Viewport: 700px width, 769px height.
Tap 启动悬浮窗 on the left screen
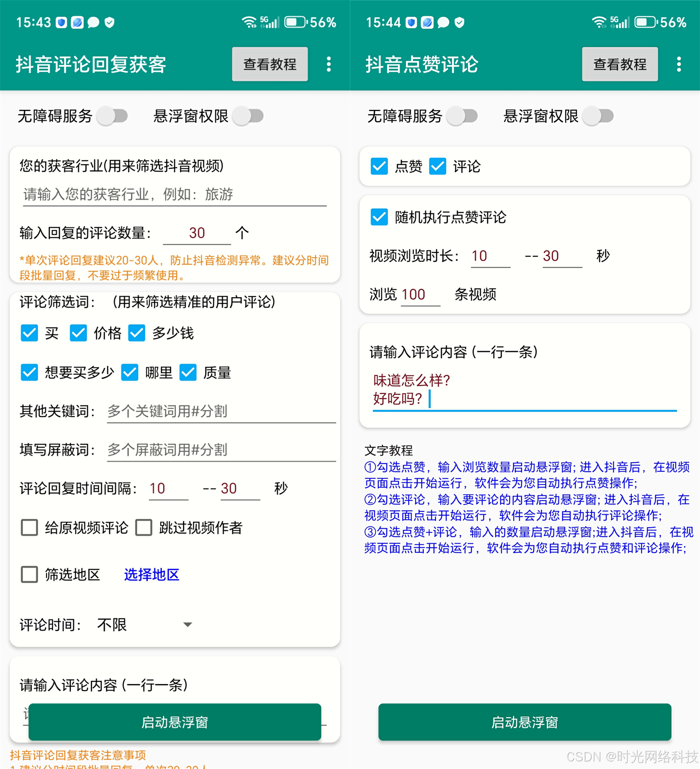[x=175, y=722]
